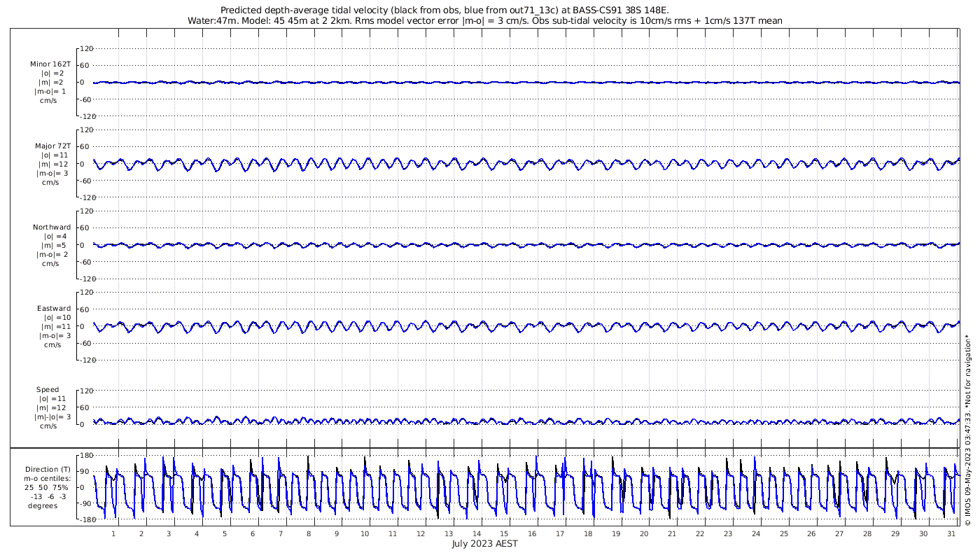This screenshot has width=980, height=560.
Task: Click the "|m-o|= 3" value under Major 72T
Action: click(52, 173)
